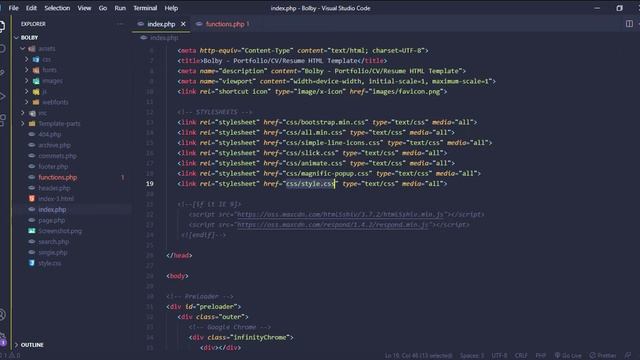The height and width of the screenshot is (360, 640).
Task: Expand the css folder
Action: click(x=46, y=59)
